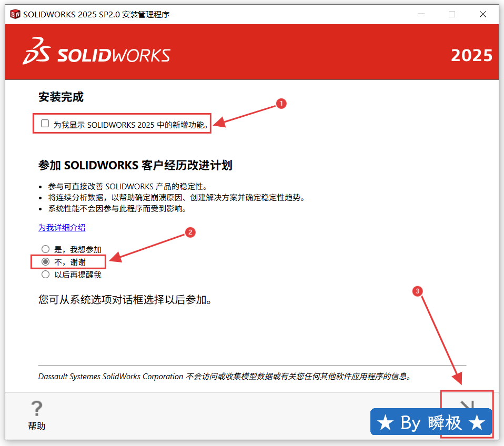Pick the 以后再提醒我 radio option
The image size is (504, 446).
tap(46, 275)
